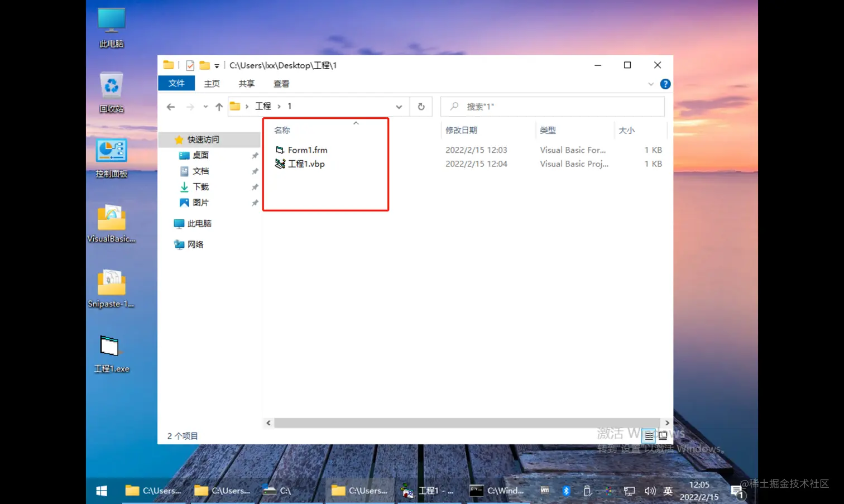This screenshot has width=844, height=504.
Task: Expand the ribbon with the chevron
Action: 651,84
